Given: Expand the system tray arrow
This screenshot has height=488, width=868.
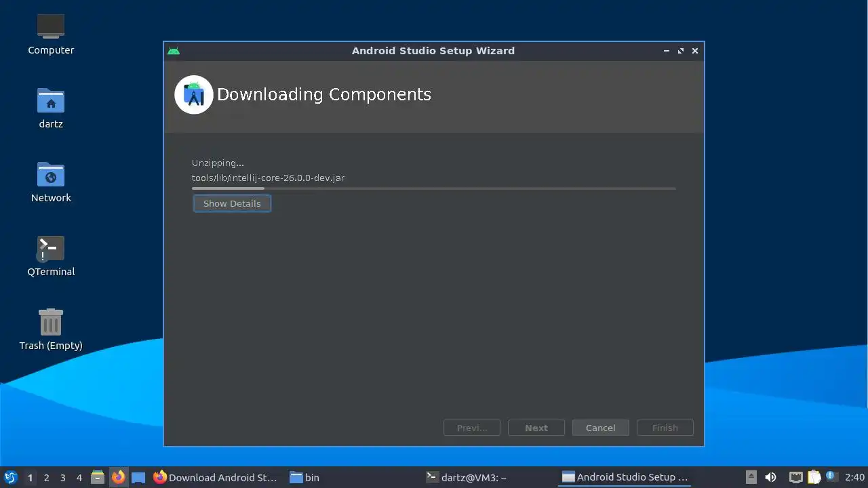Looking at the screenshot, I should coord(751,477).
